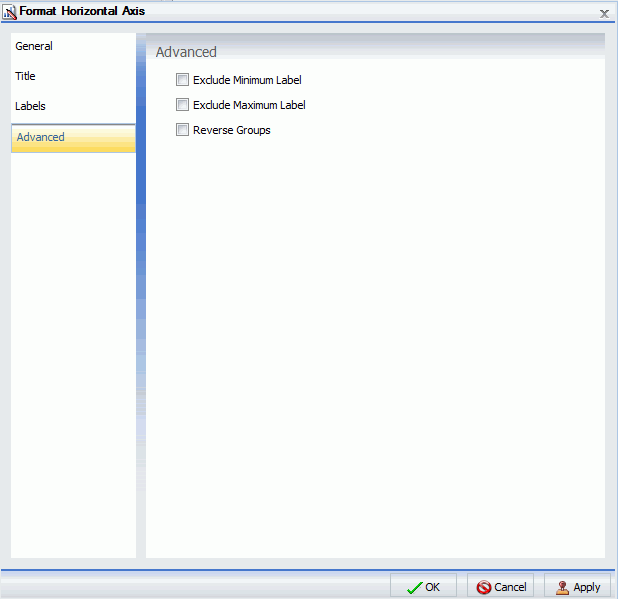Viewport: 618px width, 599px height.
Task: Click the Exclude Maximum Label text
Action: point(249,105)
